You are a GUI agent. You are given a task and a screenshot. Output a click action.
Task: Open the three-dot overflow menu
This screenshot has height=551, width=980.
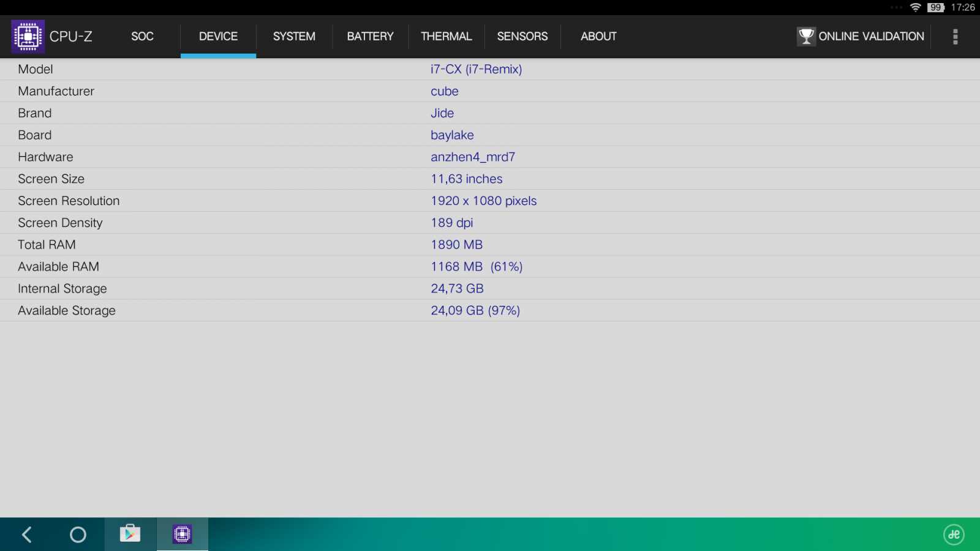955,37
